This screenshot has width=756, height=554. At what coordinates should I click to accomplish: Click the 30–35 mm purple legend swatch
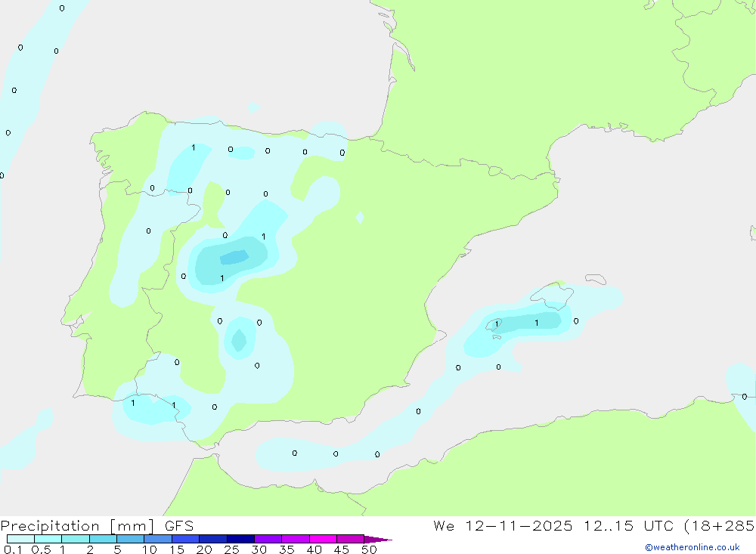(x=268, y=539)
